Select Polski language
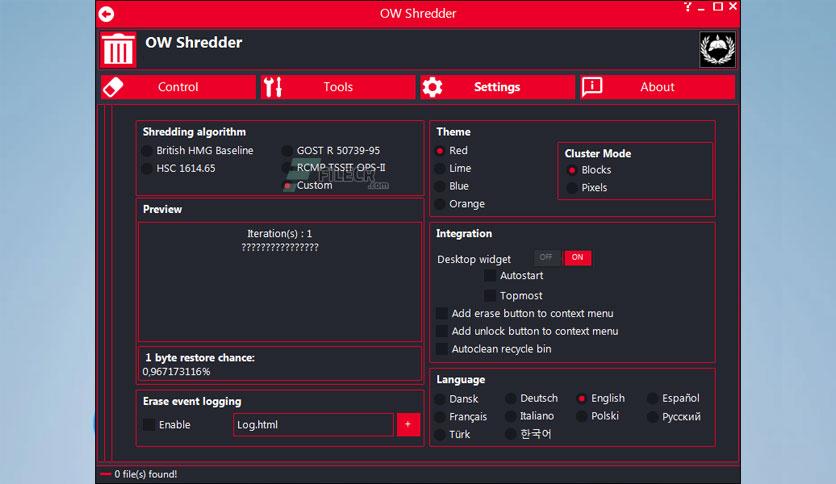 [598, 416]
